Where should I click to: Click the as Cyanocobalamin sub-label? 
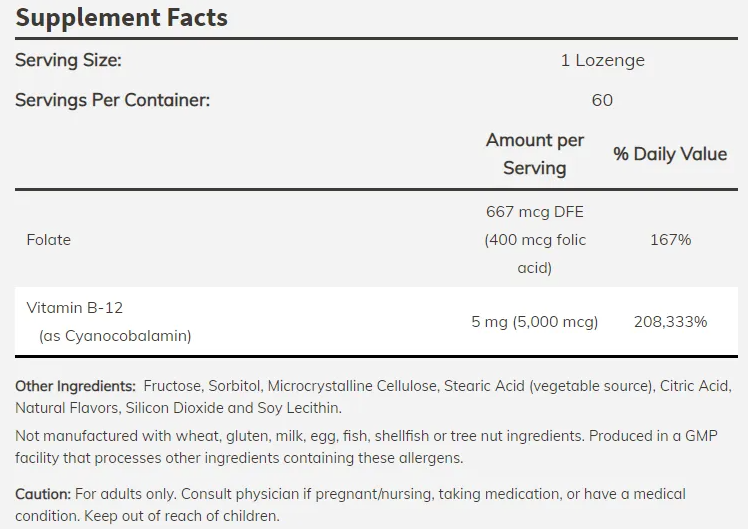(115, 336)
